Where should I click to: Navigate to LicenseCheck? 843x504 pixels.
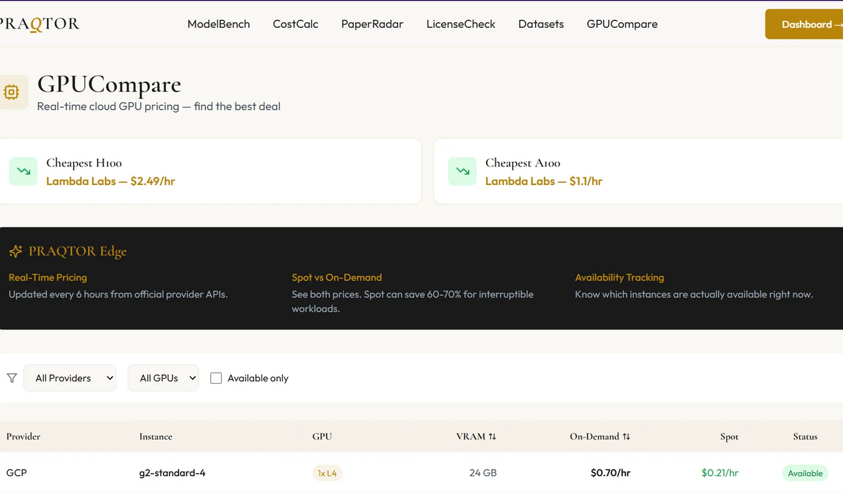(461, 24)
